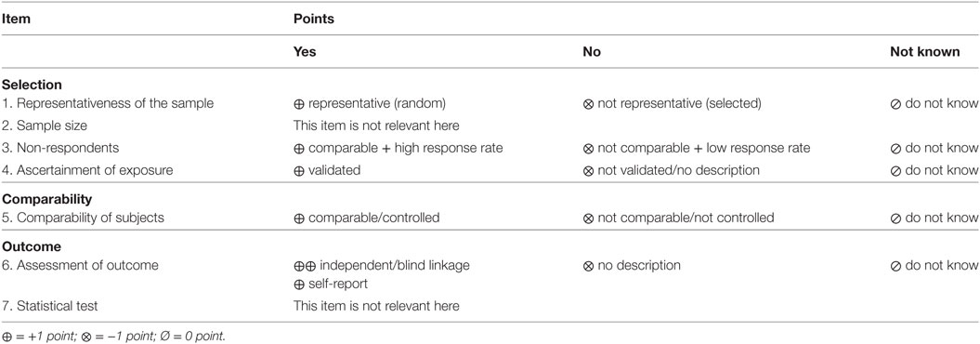Click plus icon beside comparable + high response rate

tap(299, 148)
